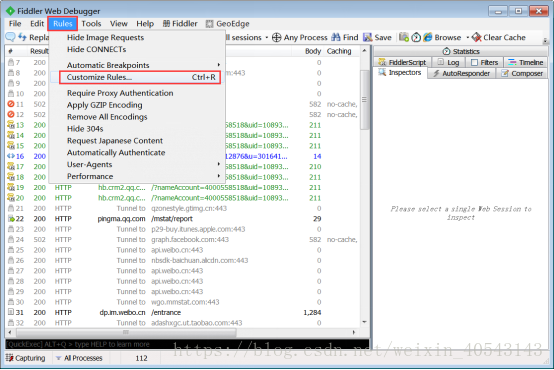The width and height of the screenshot is (554, 370).
Task: Select session 22 pingma.qq.com row
Action: click(183, 219)
